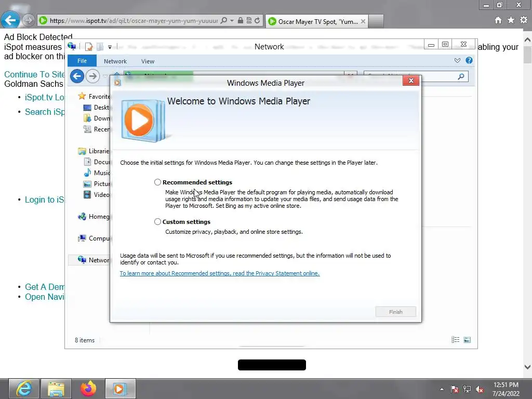Go back in the Network window
Image resolution: width=532 pixels, height=399 pixels.
77,76
